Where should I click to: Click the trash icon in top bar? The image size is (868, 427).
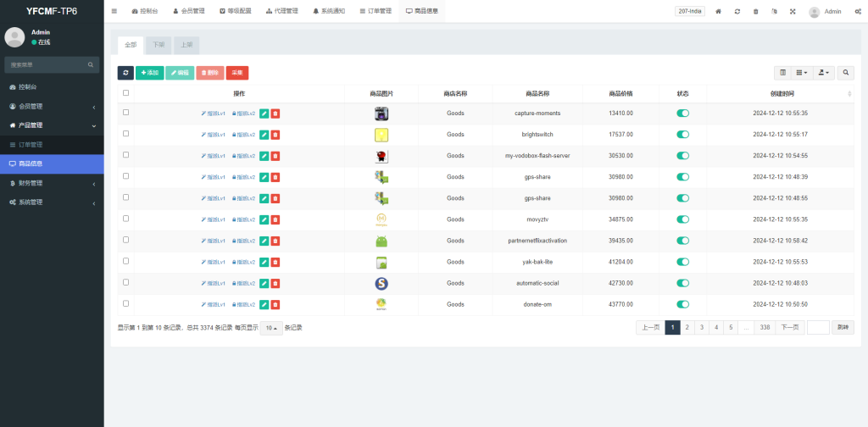(x=755, y=11)
